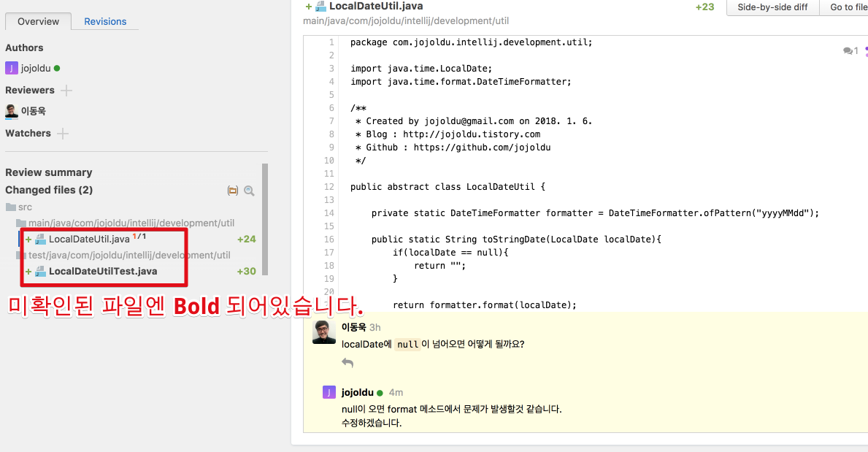
Task: Click the package declaration code line
Action: (x=471, y=42)
